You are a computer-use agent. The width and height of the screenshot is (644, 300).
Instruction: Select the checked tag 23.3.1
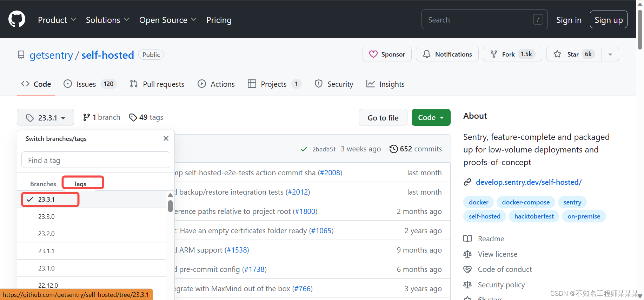click(x=92, y=199)
